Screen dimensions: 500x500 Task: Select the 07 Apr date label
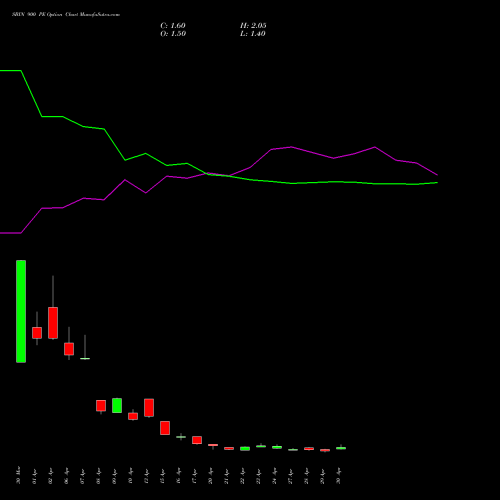tap(82, 476)
